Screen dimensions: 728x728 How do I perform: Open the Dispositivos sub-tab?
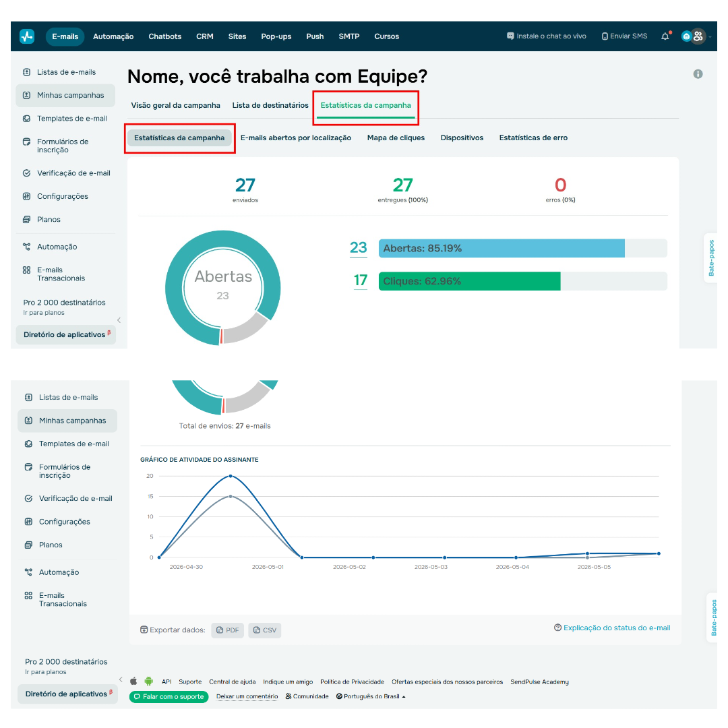pos(462,138)
